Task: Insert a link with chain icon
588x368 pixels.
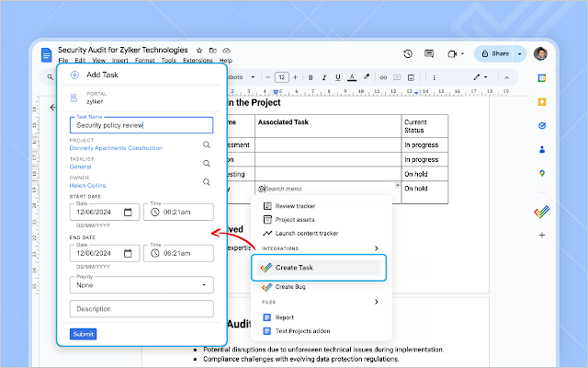Action: coord(383,77)
